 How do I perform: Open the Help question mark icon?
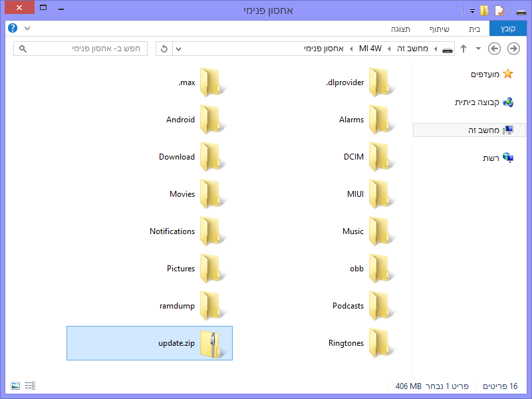(x=12, y=28)
